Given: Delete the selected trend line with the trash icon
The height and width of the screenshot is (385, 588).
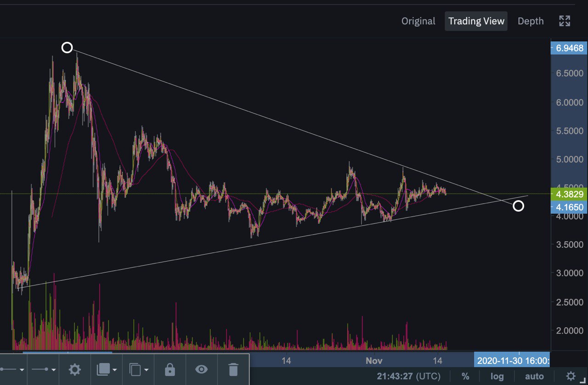Looking at the screenshot, I should tap(233, 369).
